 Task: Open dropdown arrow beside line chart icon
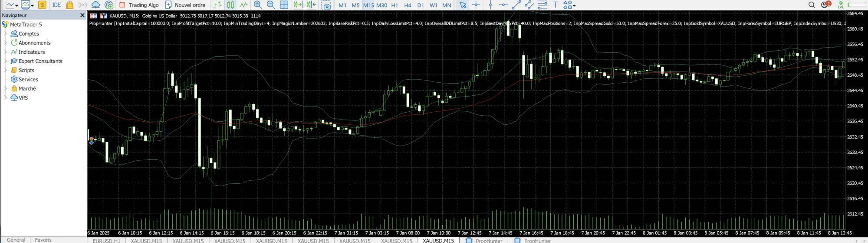16,5
